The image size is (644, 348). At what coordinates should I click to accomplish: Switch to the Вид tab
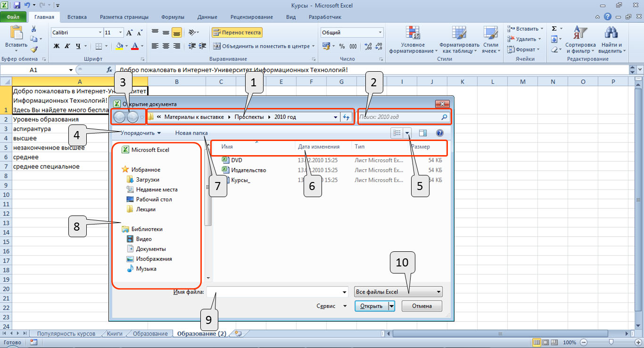[x=291, y=17]
